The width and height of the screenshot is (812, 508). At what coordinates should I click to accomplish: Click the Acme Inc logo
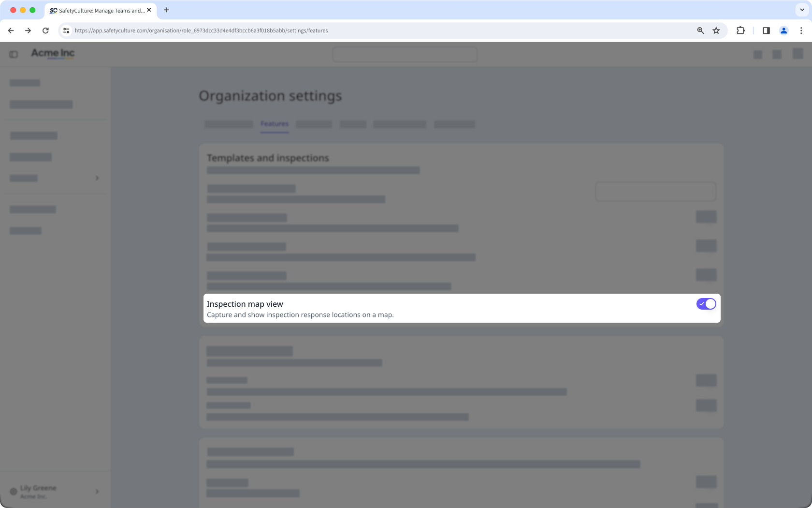click(x=53, y=53)
